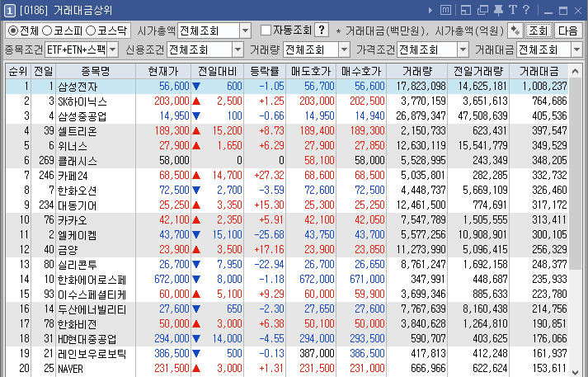Viewport: 588px width, 377px height.
Task: Click the 다음 button
Action: 567,31
